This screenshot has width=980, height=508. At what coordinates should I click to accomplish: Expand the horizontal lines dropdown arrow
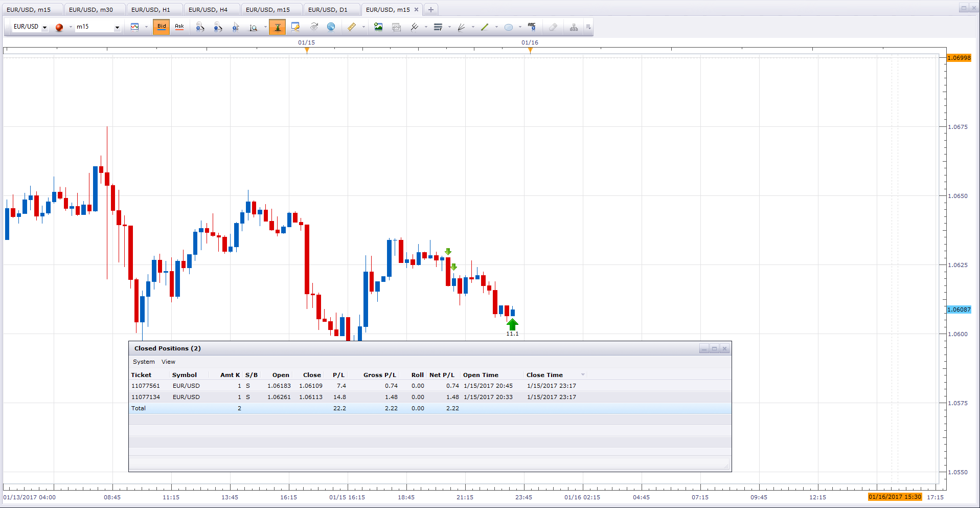click(x=449, y=27)
